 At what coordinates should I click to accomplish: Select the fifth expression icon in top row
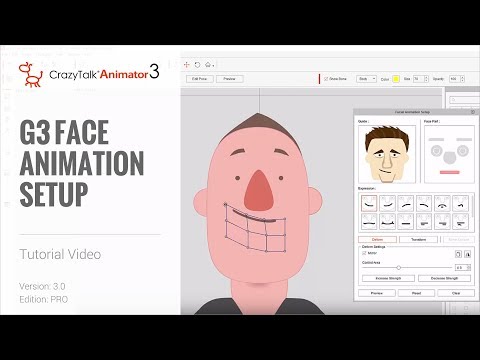coord(442,203)
